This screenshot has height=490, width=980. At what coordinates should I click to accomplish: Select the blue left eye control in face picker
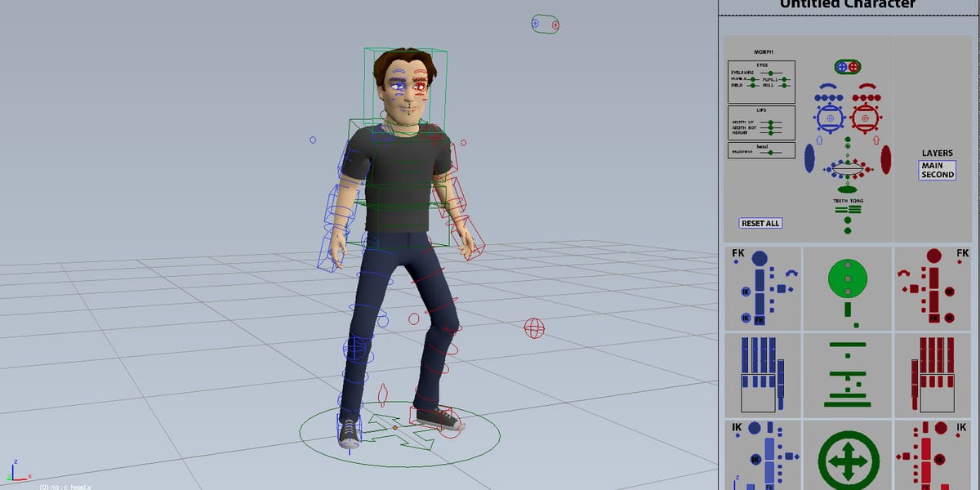pyautogui.click(x=831, y=118)
